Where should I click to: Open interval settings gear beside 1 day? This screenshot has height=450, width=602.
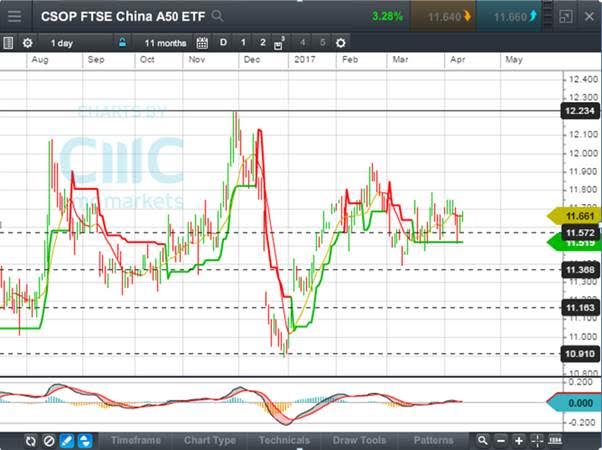(28, 43)
